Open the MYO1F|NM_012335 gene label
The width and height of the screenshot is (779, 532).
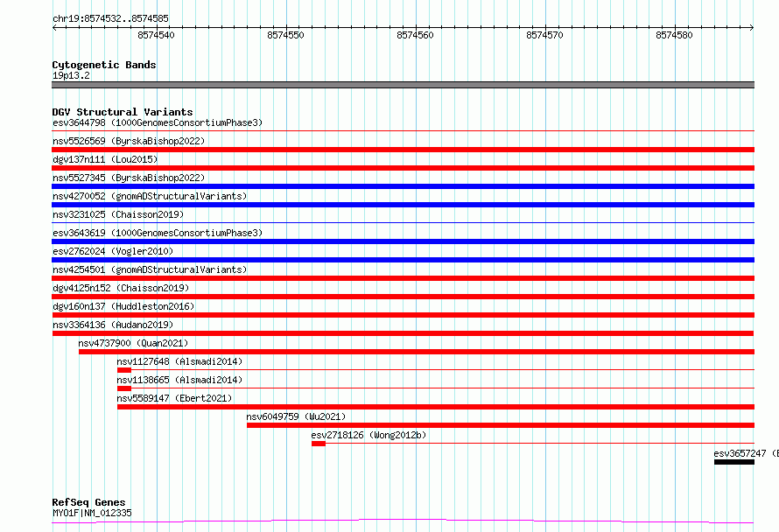[x=92, y=513]
